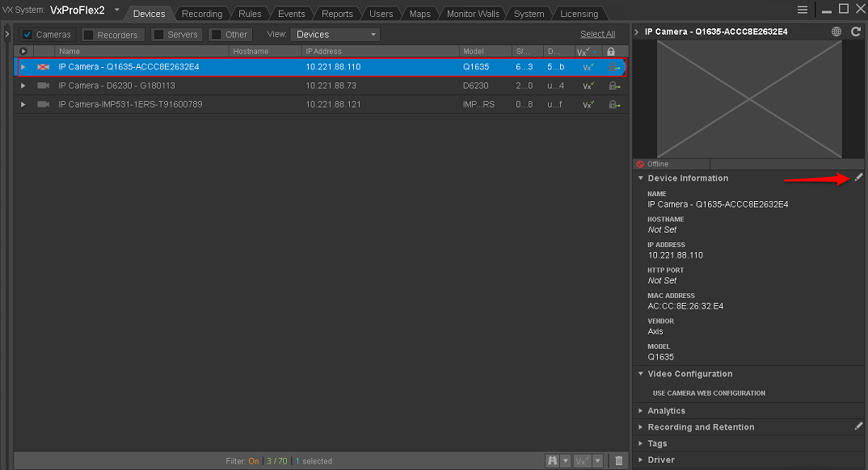This screenshot has height=470, width=868.
Task: Click the refresh icon in device panel
Action: pos(857,32)
